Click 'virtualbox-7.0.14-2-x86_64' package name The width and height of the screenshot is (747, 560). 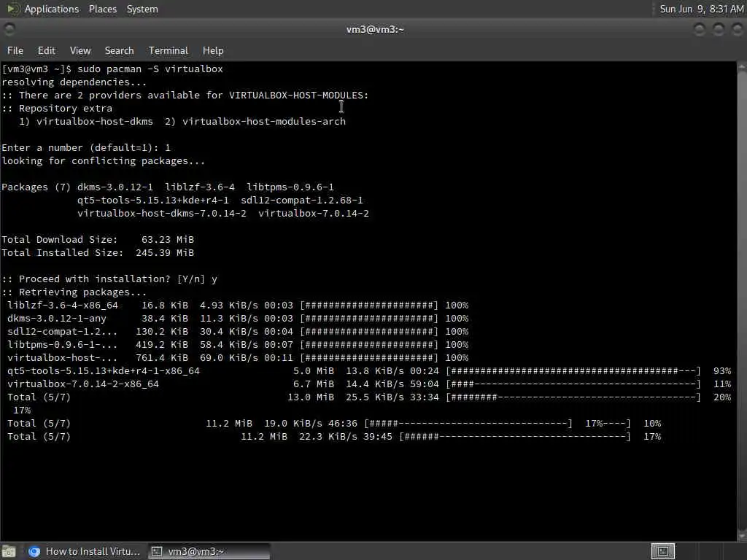pyautogui.click(x=83, y=384)
